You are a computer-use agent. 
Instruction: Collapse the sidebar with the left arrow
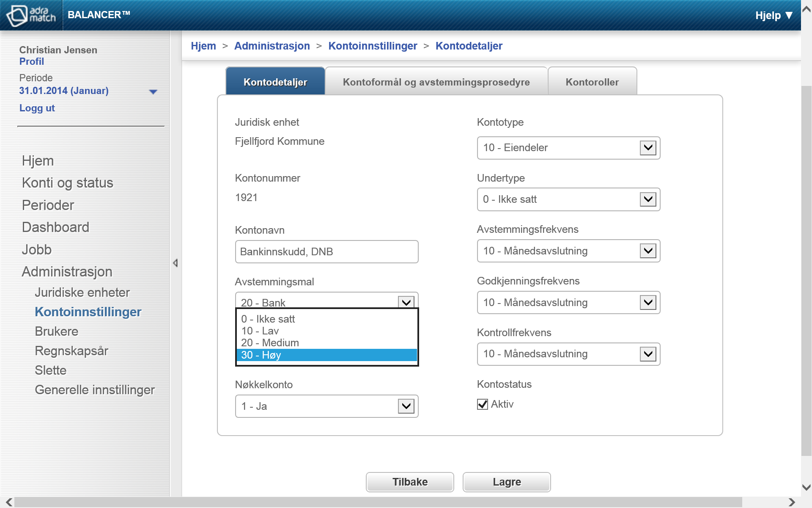[x=175, y=263]
